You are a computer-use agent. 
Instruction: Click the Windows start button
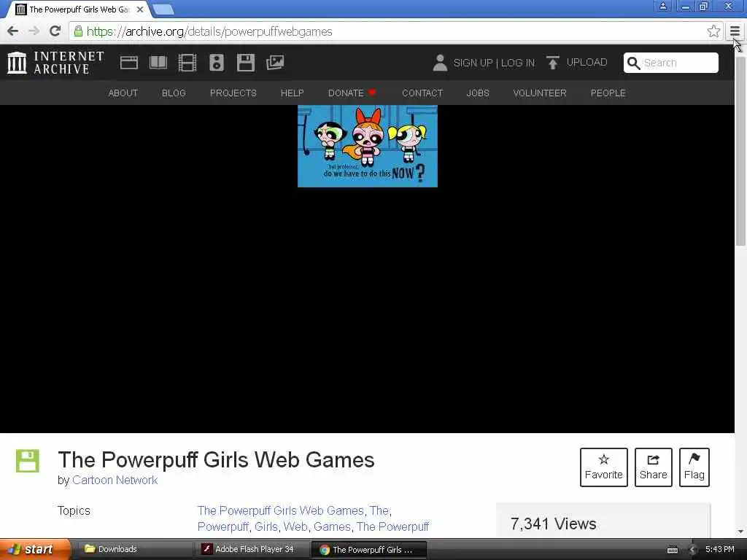point(35,549)
